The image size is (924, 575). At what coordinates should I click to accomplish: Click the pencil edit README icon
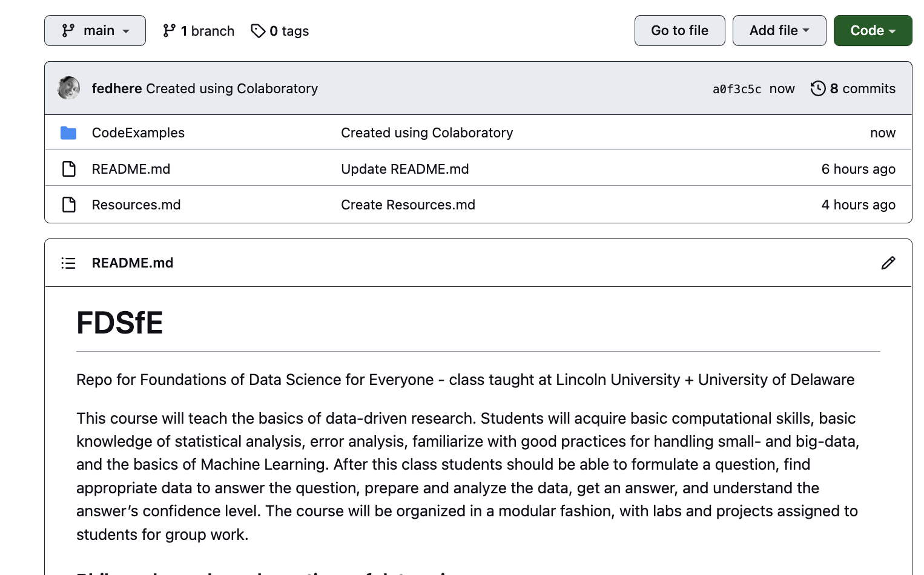pyautogui.click(x=888, y=263)
